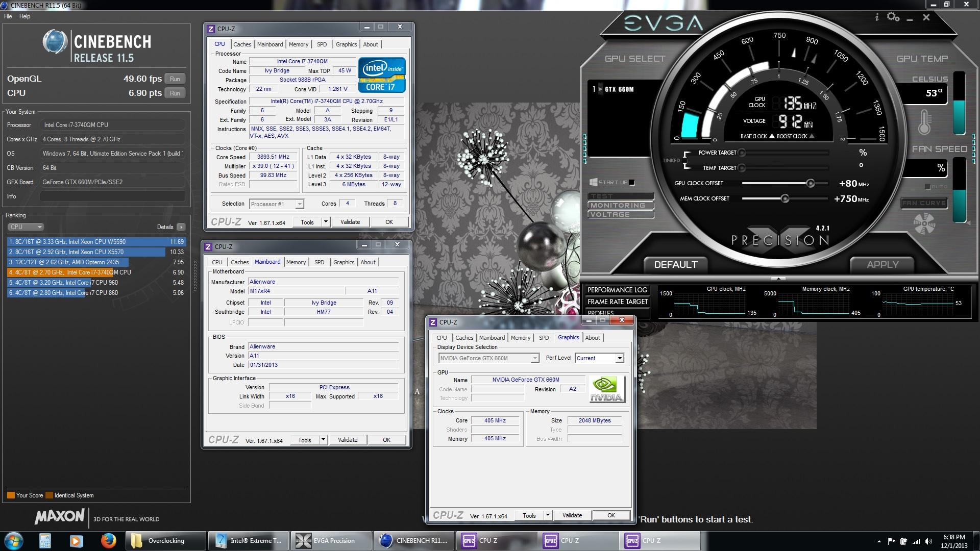
Task: Select the Performance Log tab in EVGA
Action: pyautogui.click(x=618, y=290)
